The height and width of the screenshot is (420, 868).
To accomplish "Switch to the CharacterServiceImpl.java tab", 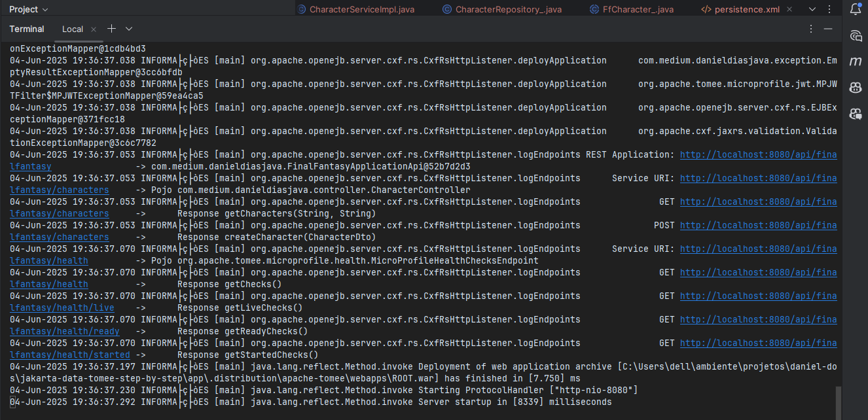I will [x=356, y=9].
